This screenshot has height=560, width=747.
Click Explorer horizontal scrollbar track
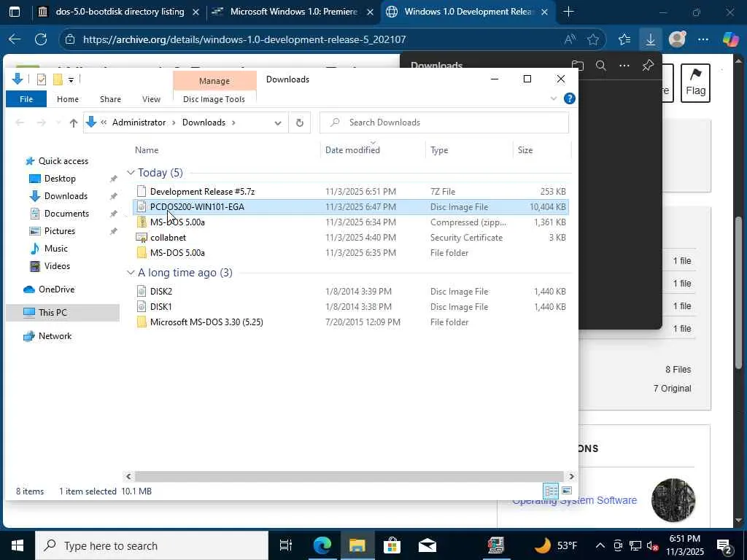coord(349,476)
